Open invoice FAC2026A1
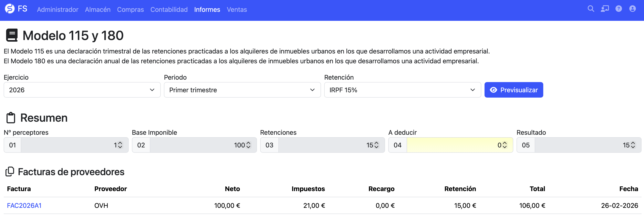The image size is (644, 216). (24, 206)
